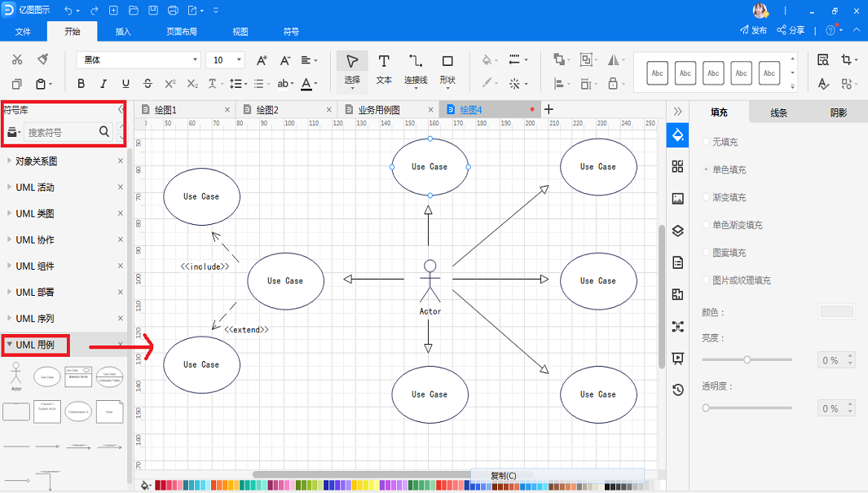This screenshot has width=868, height=493.
Task: Enable the Pattern Fill radio option
Action: point(706,253)
